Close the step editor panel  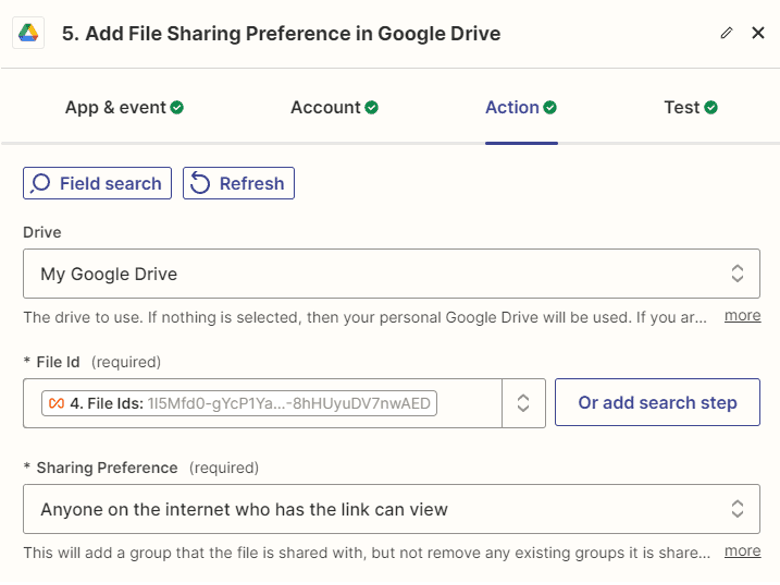pos(758,33)
